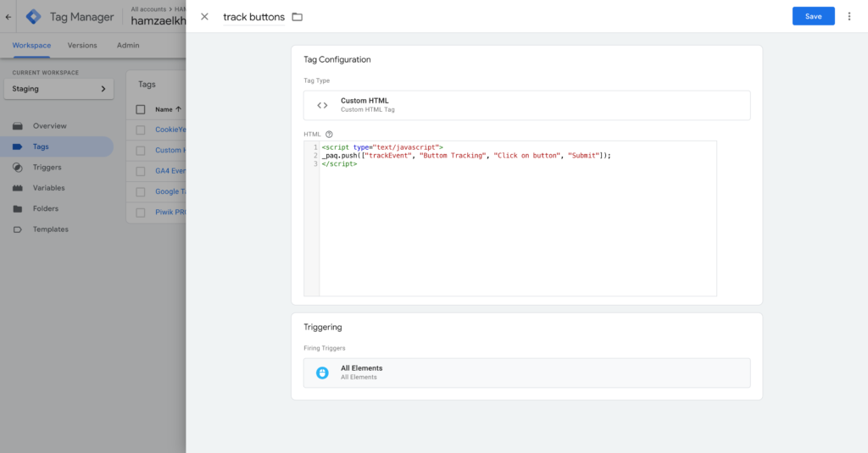Open the three-dot more actions menu

(849, 16)
